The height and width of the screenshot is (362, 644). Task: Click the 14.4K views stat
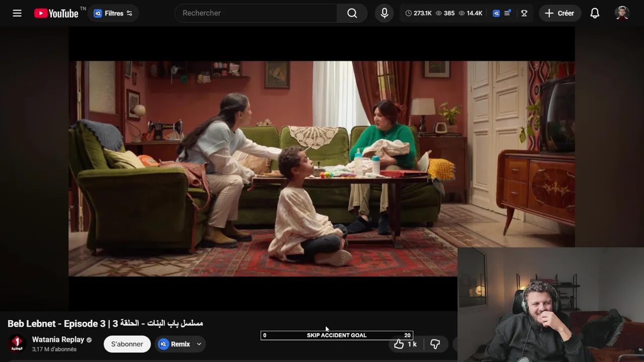click(x=470, y=13)
